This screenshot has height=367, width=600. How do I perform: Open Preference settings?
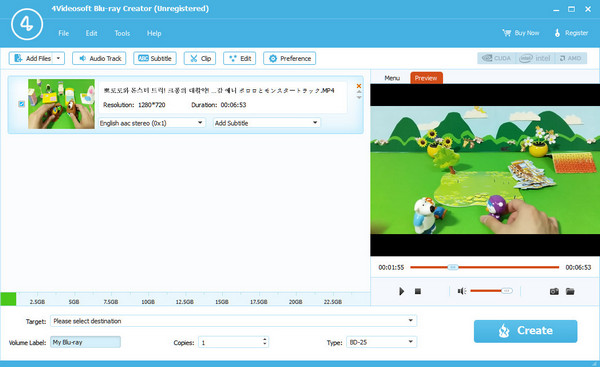tap(290, 59)
